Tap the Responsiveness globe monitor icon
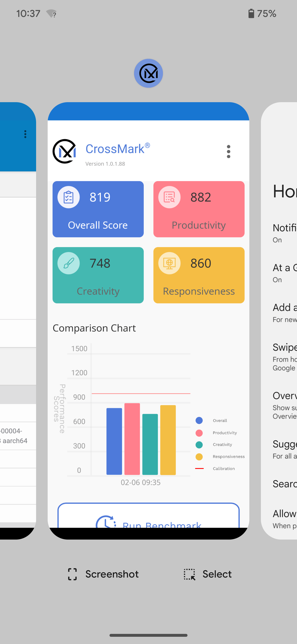Image resolution: width=297 pixels, height=644 pixels. pyautogui.click(x=169, y=263)
